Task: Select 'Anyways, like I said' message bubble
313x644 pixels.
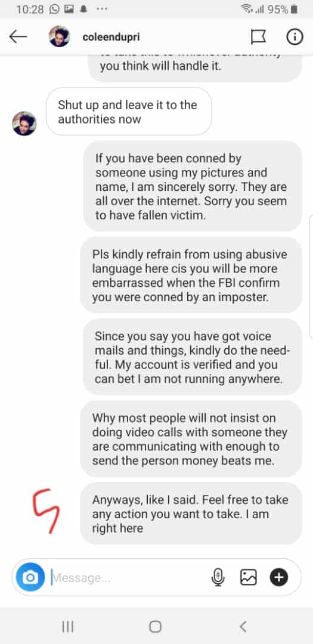Action: click(x=191, y=513)
